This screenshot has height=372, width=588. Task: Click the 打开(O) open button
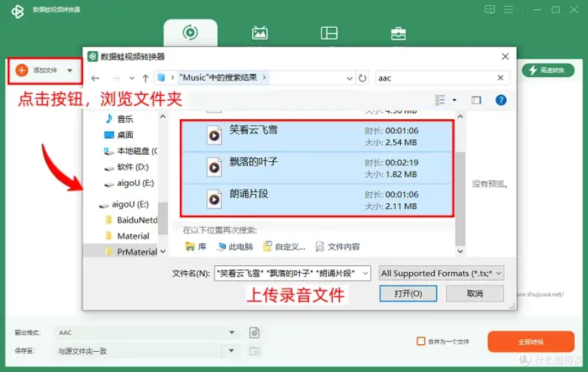tap(408, 294)
